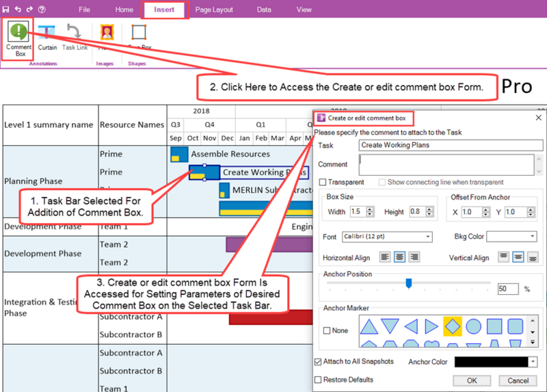Image resolution: width=547 pixels, height=392 pixels.
Task: Click Cancel in comment box dialog
Action: coord(518,380)
